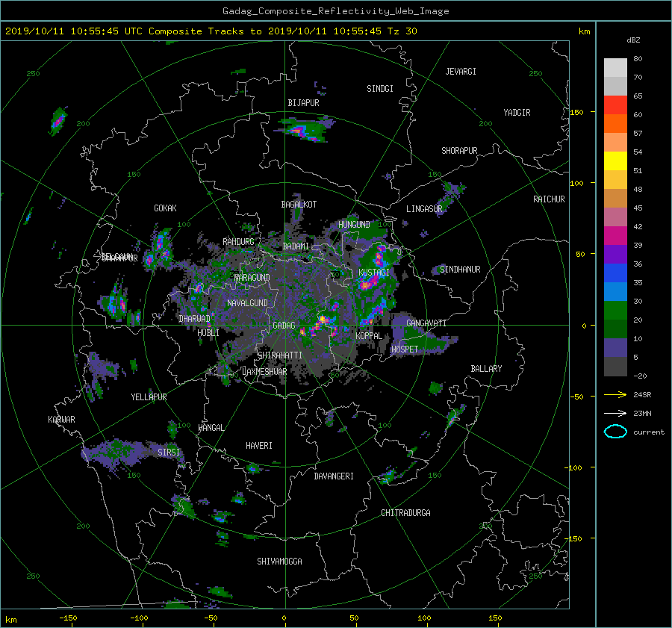Screen dimensions: 672x628
Task: Pick the magenta swatch between 42 and 39 dBZ
Action: click(615, 236)
